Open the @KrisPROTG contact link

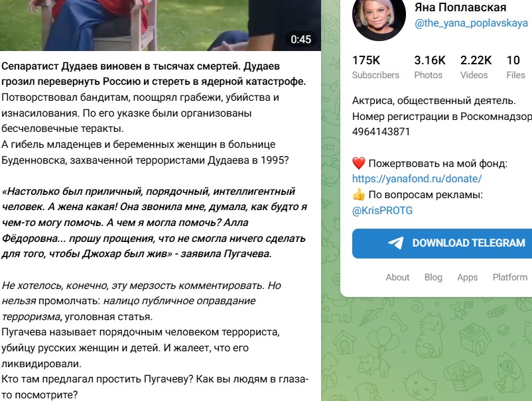tap(382, 211)
